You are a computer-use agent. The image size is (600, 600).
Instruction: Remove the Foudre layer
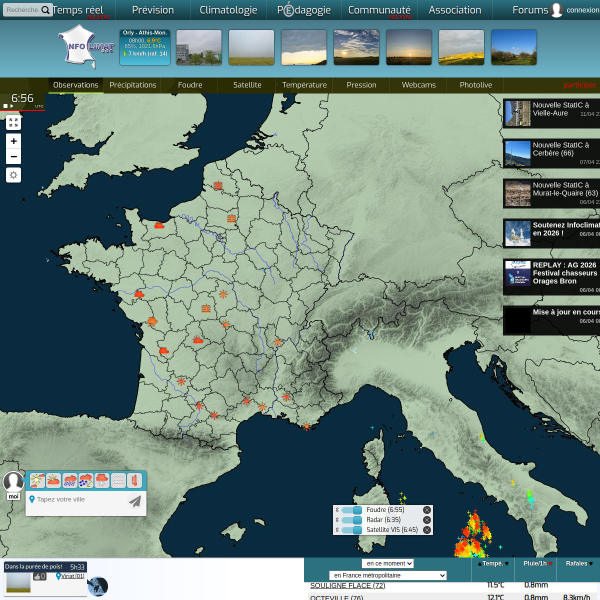click(427, 510)
